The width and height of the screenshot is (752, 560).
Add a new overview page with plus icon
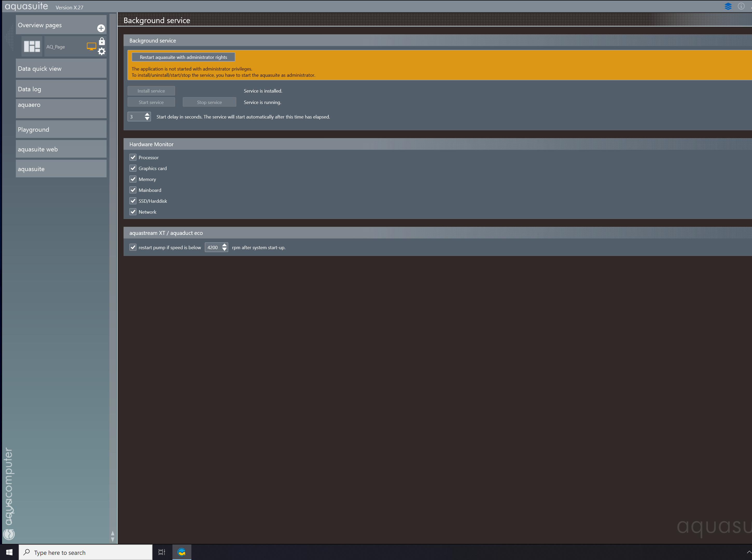101,28
